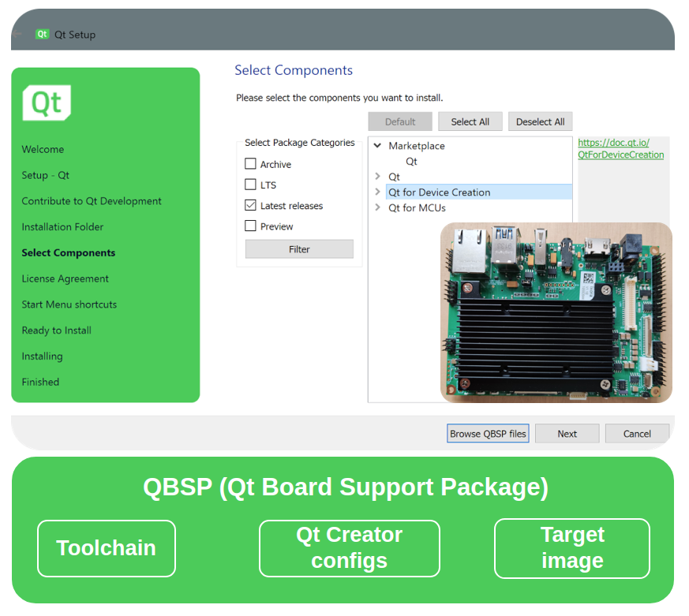This screenshot has height=616, width=689.
Task: Open the doc.qt.io QtForDeviceCreation link
Action: coord(620,149)
